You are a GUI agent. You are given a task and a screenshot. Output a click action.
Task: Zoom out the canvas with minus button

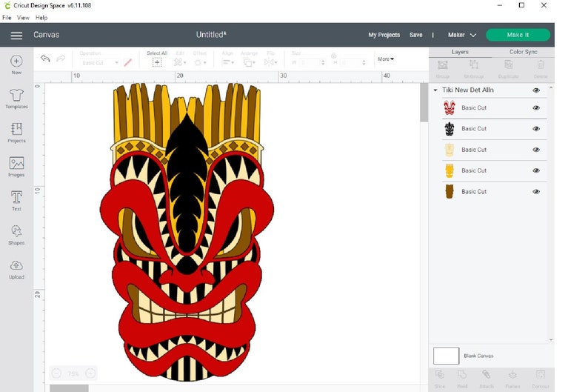point(56,373)
